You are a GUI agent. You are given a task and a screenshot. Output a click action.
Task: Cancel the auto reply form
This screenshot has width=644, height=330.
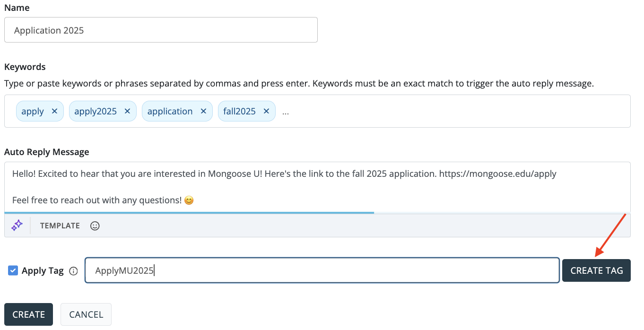pos(86,314)
